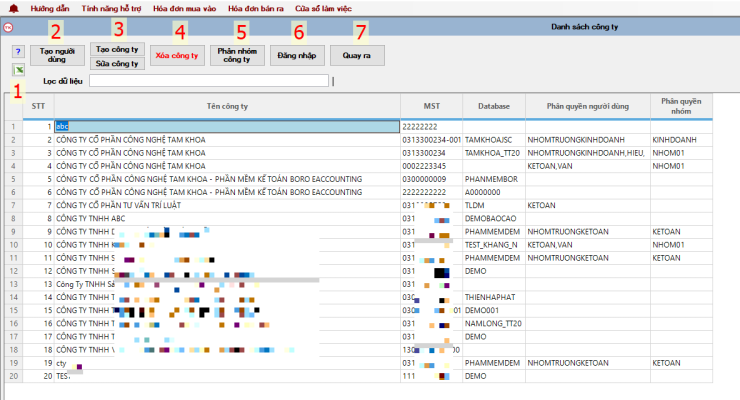Click the round red icon beside title bar

coord(8,27)
